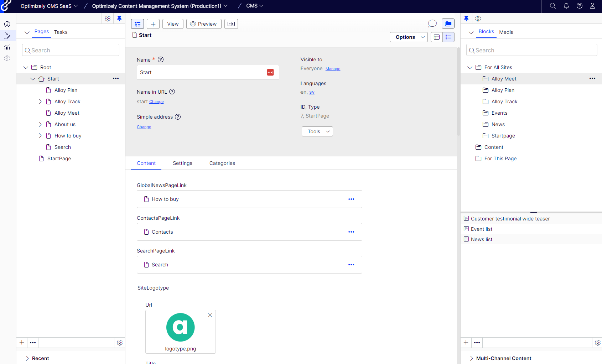Toggle the assets pane folder button
The height and width of the screenshot is (364, 602).
point(448,24)
